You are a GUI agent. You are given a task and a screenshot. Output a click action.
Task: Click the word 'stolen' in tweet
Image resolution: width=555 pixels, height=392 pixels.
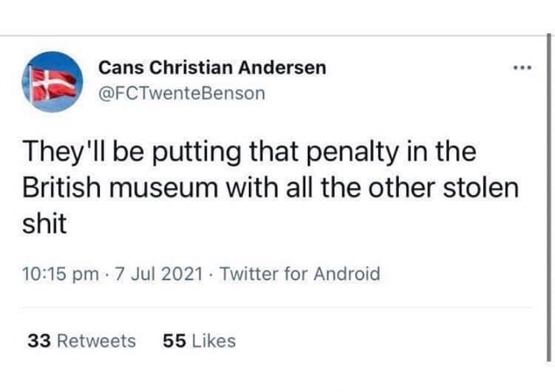tap(481, 187)
